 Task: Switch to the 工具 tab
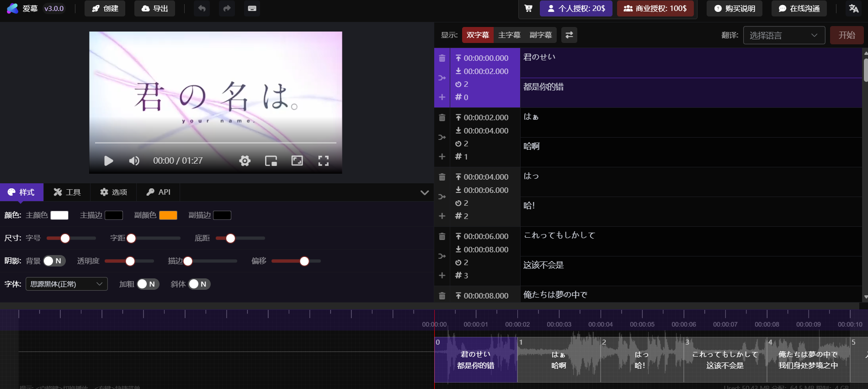pos(67,192)
